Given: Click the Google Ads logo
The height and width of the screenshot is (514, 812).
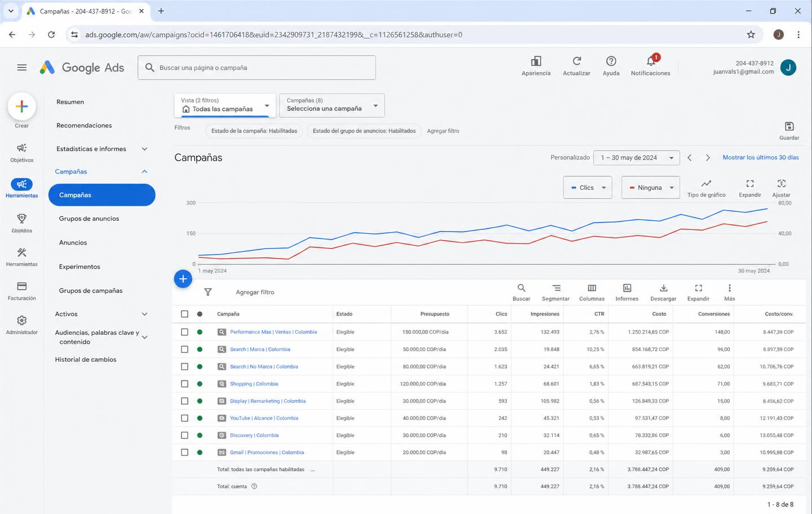Looking at the screenshot, I should tap(82, 68).
